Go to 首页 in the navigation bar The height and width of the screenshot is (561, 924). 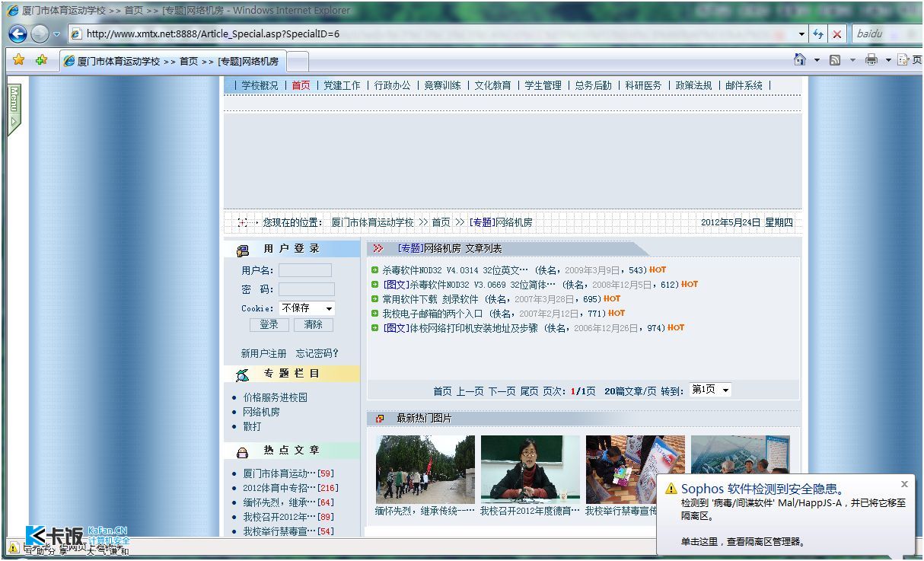[x=301, y=85]
